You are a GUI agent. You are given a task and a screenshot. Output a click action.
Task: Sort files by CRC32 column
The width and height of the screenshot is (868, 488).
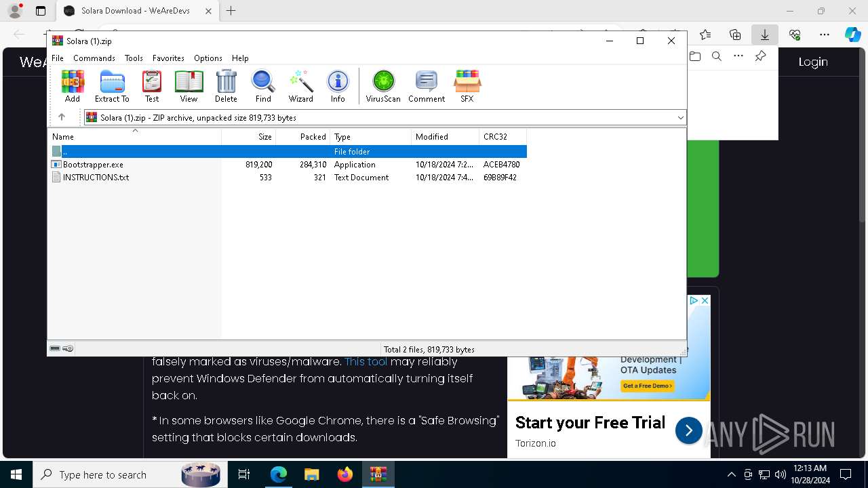coord(503,136)
